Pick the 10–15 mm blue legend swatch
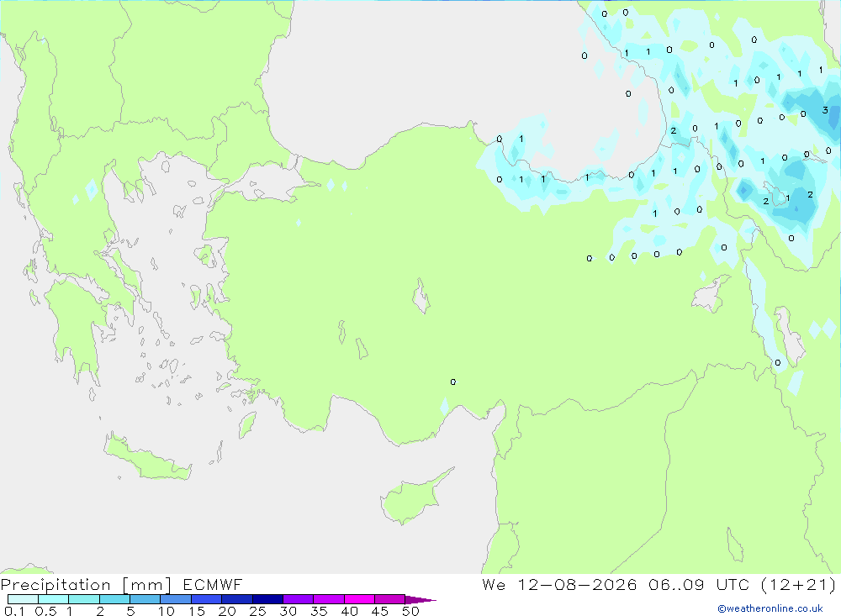Viewport: 841px width, 616px height. (x=176, y=599)
